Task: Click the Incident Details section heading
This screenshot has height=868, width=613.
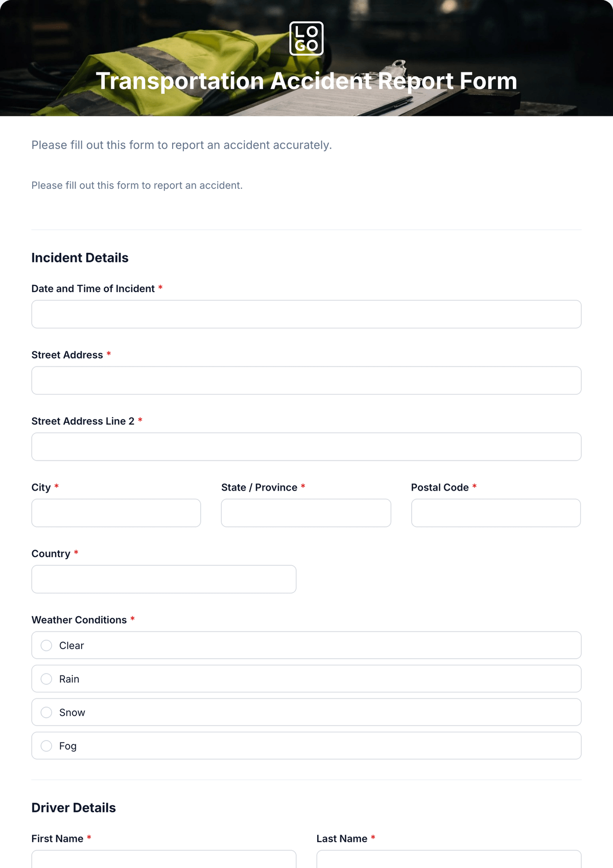Action: click(80, 258)
